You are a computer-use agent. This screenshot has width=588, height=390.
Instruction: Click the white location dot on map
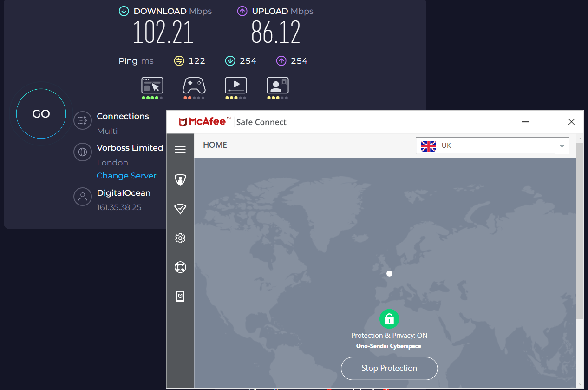tap(389, 274)
